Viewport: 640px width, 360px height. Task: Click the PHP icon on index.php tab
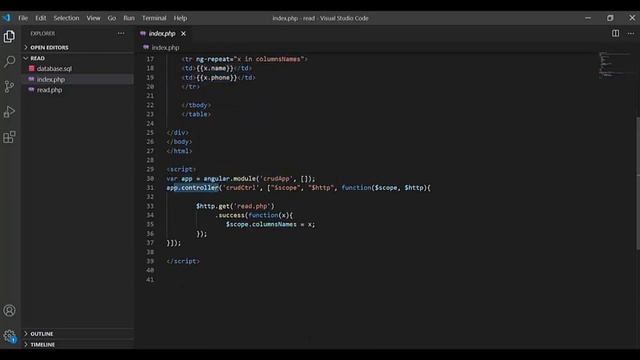(143, 33)
